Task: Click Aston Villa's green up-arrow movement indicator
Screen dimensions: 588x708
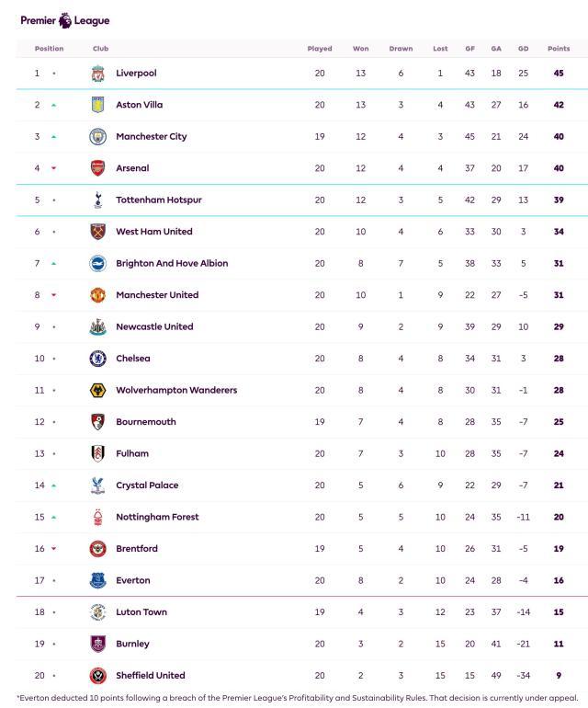Action: coord(53,106)
